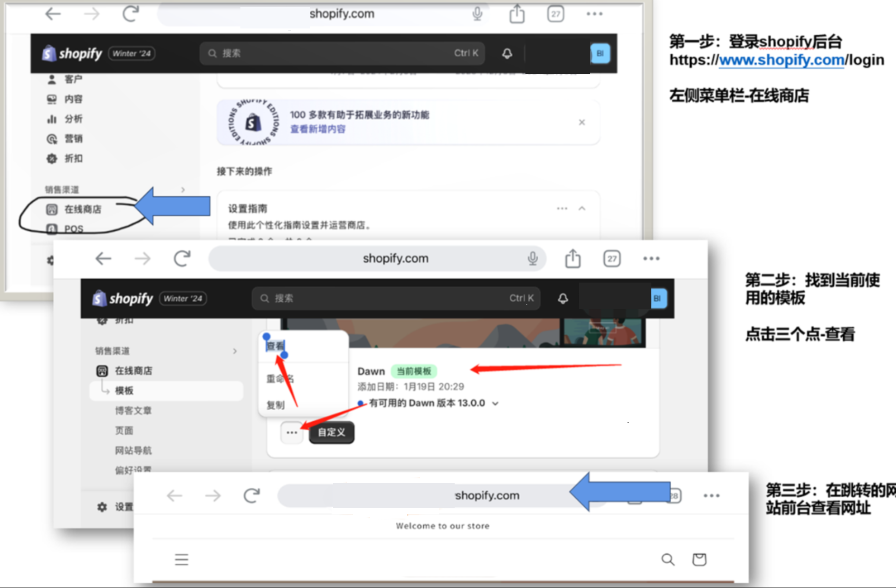Select 查看 in the theme context menu
Viewport: 896px width, 588px height.
click(275, 346)
